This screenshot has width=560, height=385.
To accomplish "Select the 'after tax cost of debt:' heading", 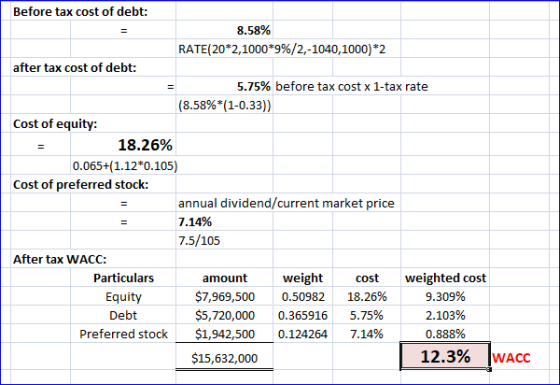I will tap(75, 68).
